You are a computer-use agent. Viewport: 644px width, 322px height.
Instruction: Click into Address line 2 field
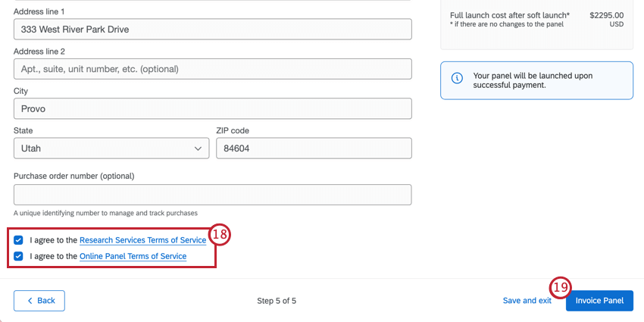213,69
